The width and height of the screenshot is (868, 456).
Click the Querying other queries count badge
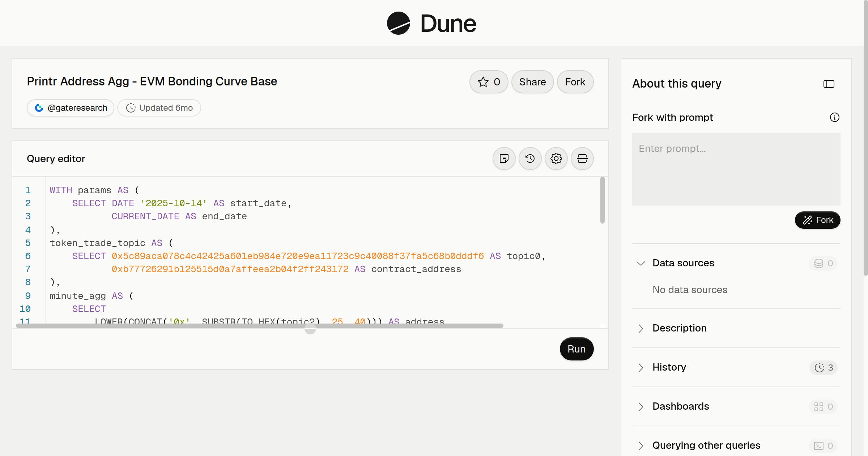[x=823, y=446]
